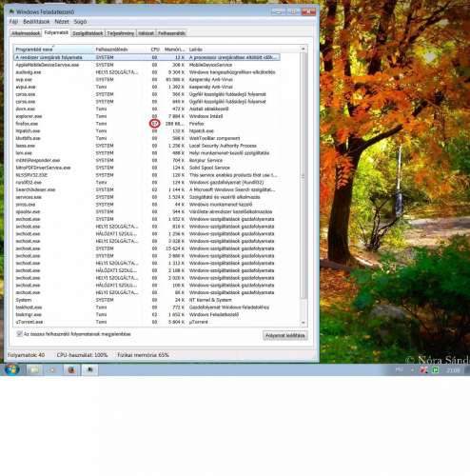
Task: Select NitroPDFDriverService.exe process
Action: pyautogui.click(x=147, y=168)
